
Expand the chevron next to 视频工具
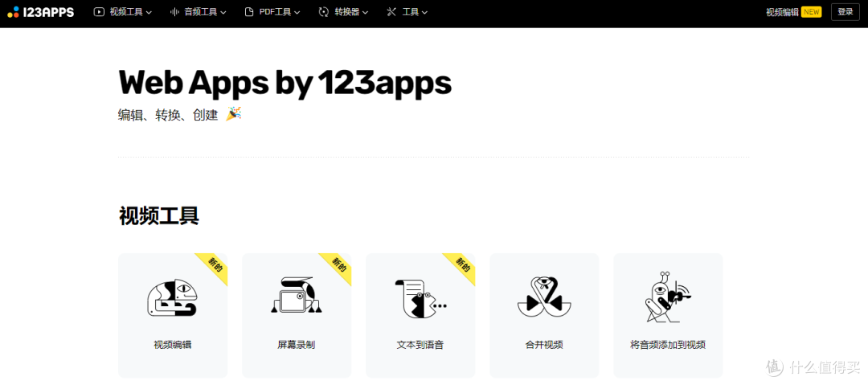pos(149,12)
